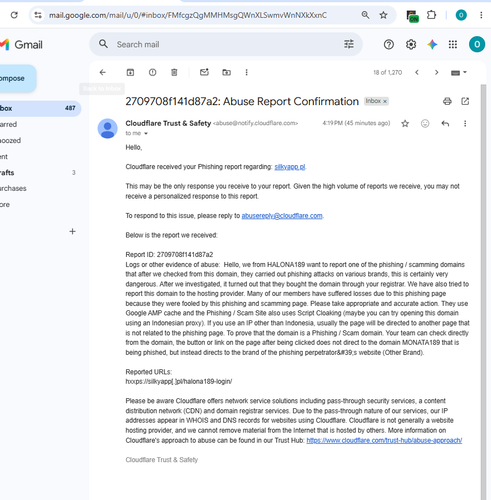Click the search magnifier icon in Gmail

click(103, 44)
